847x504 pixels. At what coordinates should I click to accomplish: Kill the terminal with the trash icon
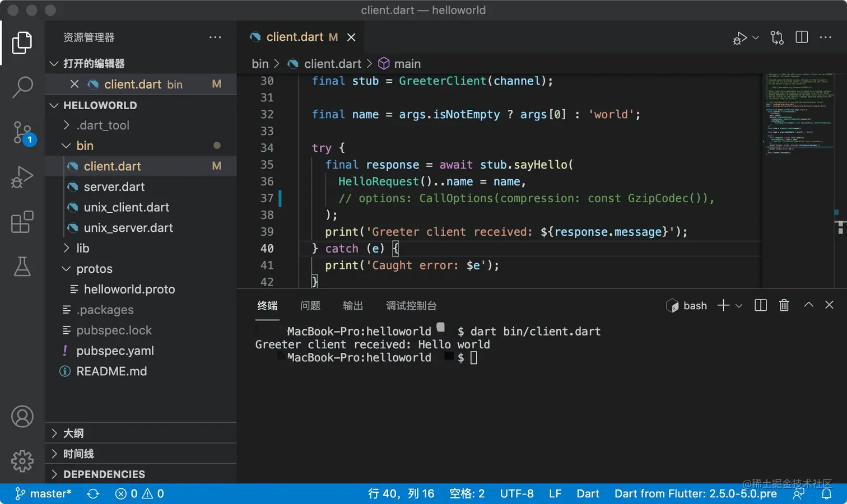tap(784, 305)
